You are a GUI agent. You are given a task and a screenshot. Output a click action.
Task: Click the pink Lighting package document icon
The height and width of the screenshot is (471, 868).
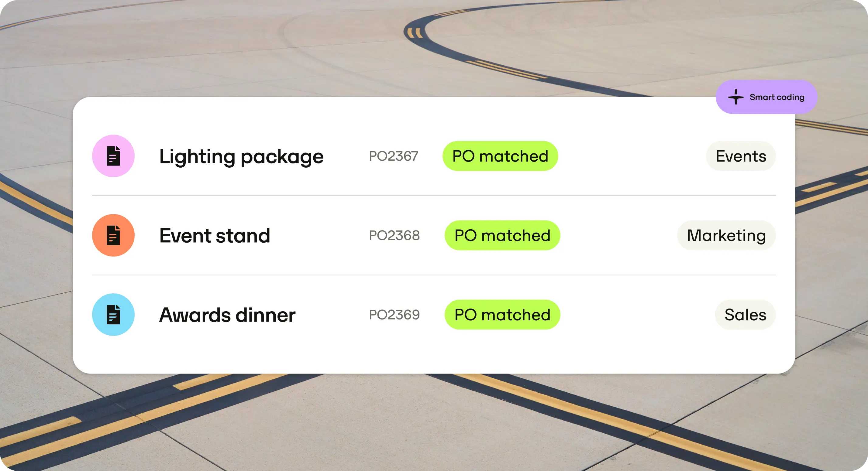pos(113,156)
